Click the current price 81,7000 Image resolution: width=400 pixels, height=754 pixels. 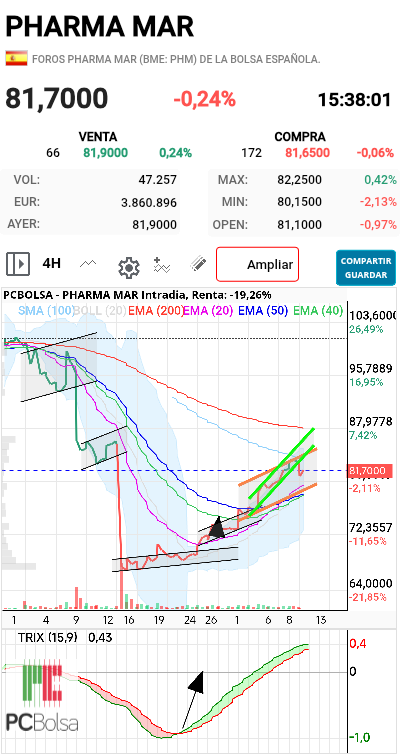(57, 99)
